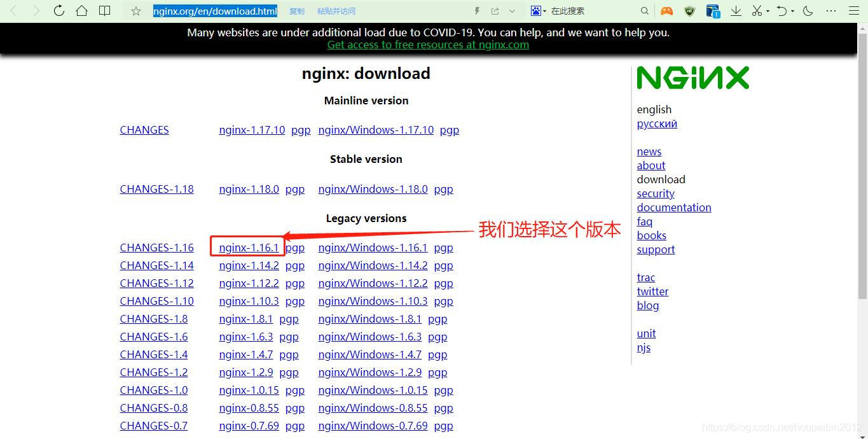Open pgp next to nginx-1.6.3
This screenshot has height=439, width=868.
(x=289, y=337)
